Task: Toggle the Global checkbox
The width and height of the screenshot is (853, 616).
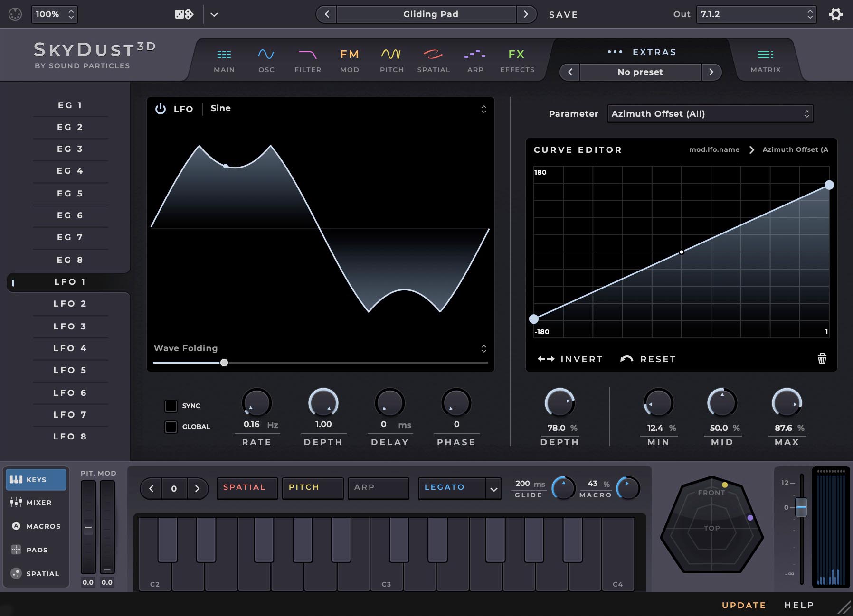Action: click(x=171, y=427)
